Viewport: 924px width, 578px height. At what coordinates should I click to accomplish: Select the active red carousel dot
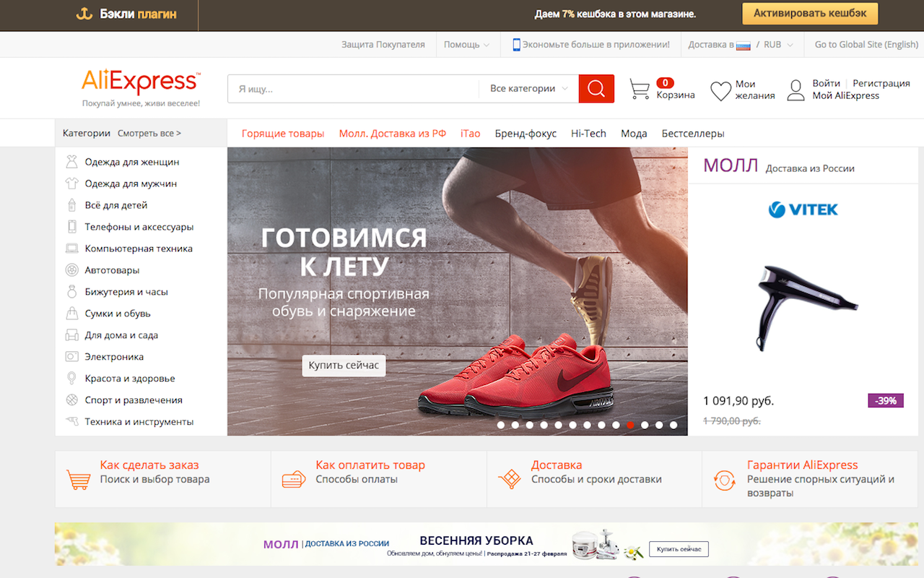click(x=630, y=425)
